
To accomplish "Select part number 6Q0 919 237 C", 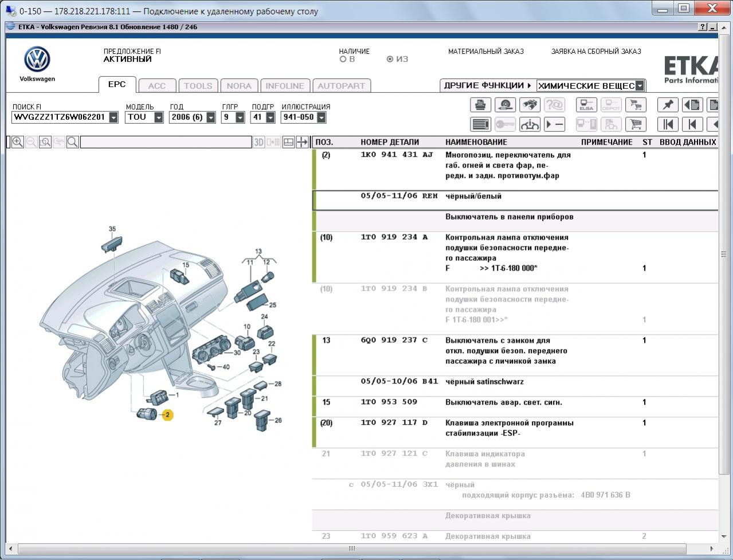I will tap(394, 340).
